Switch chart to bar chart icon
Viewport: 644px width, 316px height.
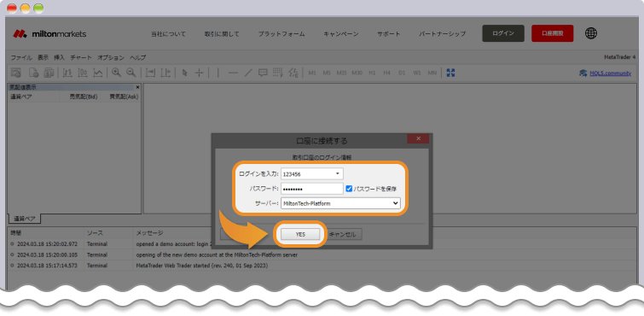(67, 73)
